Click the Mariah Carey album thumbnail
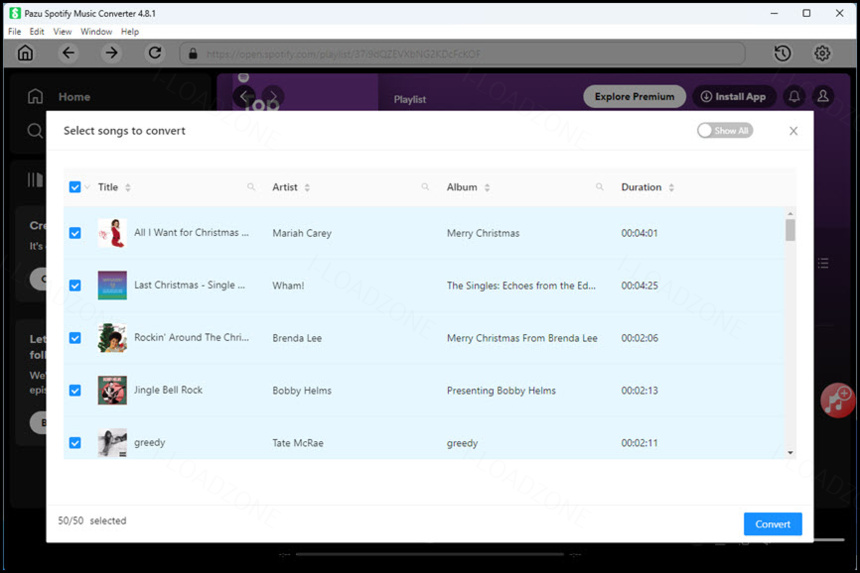Image resolution: width=860 pixels, height=573 pixels. pos(112,233)
